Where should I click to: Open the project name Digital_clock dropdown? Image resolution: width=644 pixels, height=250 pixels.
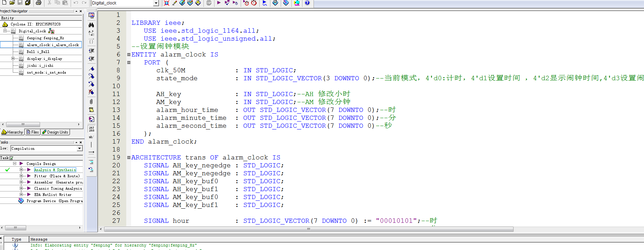click(156, 3)
